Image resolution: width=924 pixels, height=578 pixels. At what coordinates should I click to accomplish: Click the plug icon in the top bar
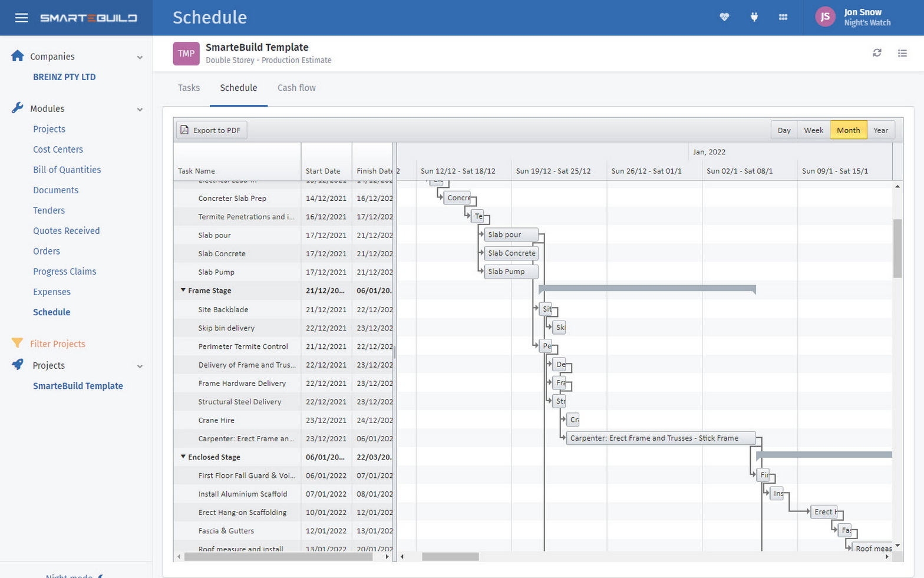point(754,17)
